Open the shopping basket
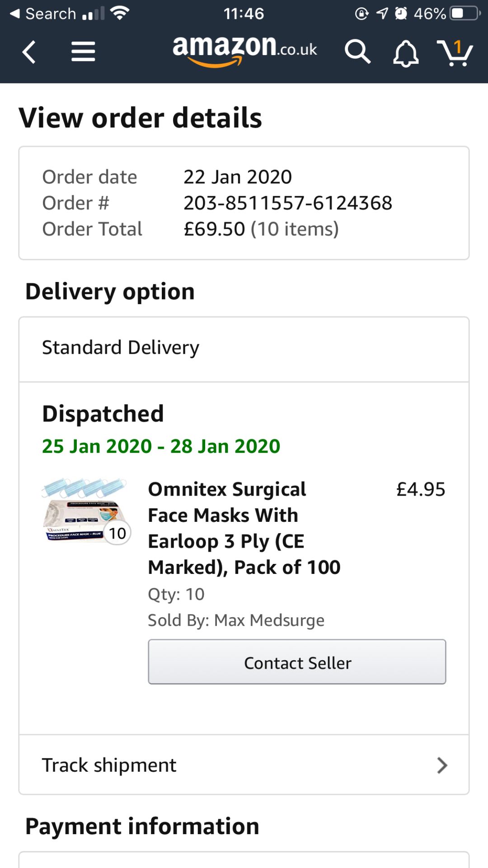The width and height of the screenshot is (488, 868). [x=455, y=52]
